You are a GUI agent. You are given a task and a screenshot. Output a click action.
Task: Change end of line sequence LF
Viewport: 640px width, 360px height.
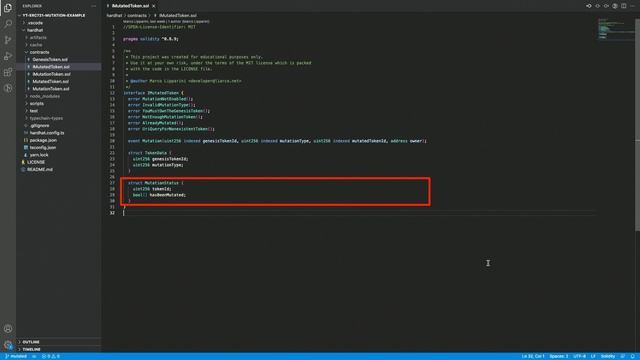(593, 356)
